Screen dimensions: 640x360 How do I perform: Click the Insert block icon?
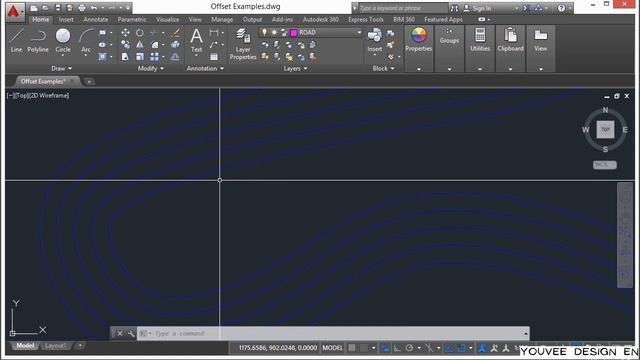[374, 40]
